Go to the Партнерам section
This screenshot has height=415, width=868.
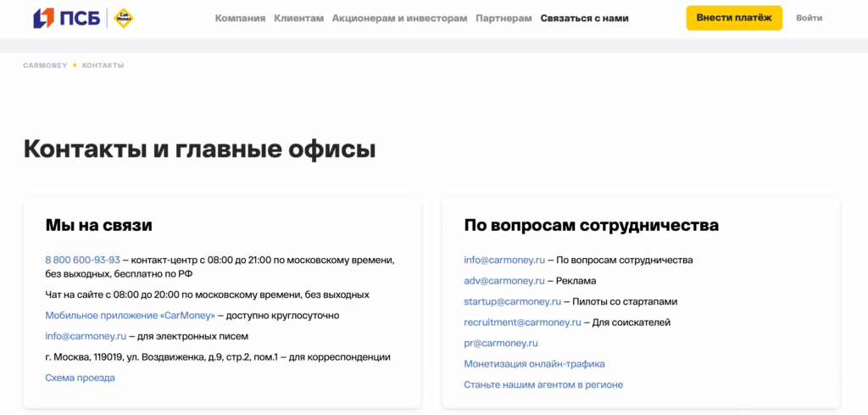pyautogui.click(x=504, y=18)
